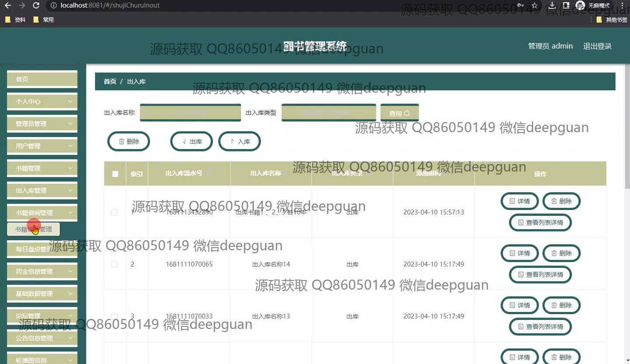Image resolution: width=630 pixels, height=364 pixels.
Task: Delete the 出入库名称14 record
Action: [561, 253]
